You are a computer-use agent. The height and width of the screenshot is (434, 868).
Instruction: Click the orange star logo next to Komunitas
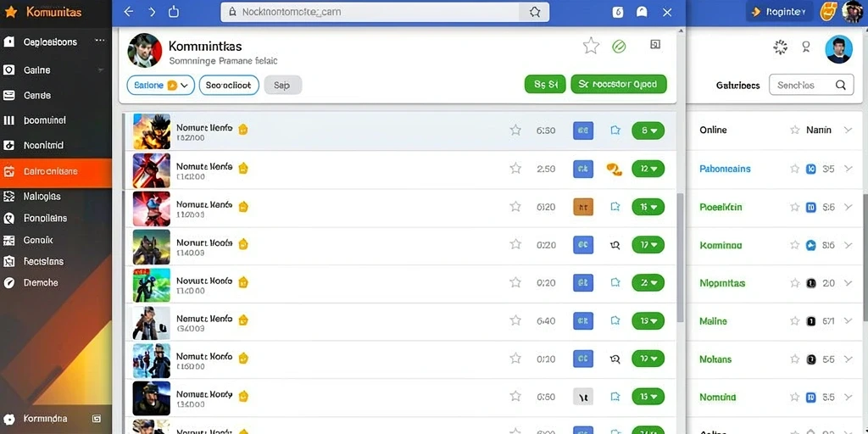[x=10, y=12]
